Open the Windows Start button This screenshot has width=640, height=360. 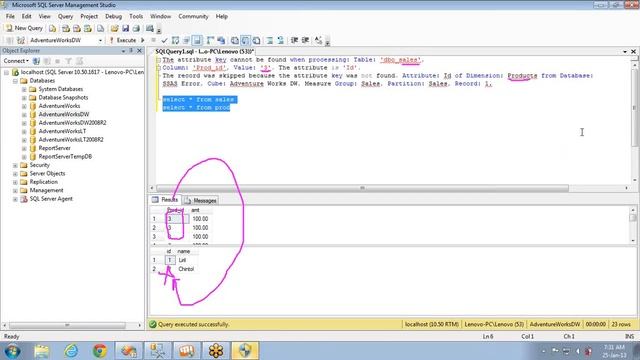coord(13,351)
